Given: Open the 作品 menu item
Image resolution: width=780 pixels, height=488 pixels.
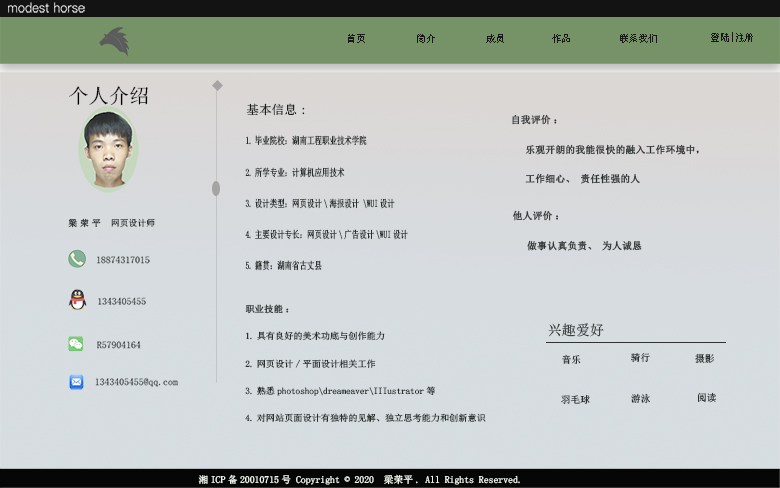Looking at the screenshot, I should 561,38.
